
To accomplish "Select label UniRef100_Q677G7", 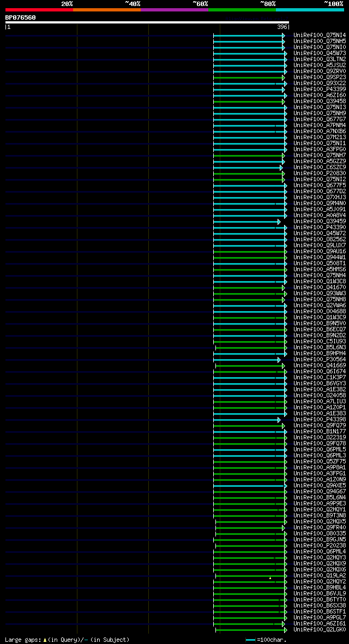I will [320, 120].
